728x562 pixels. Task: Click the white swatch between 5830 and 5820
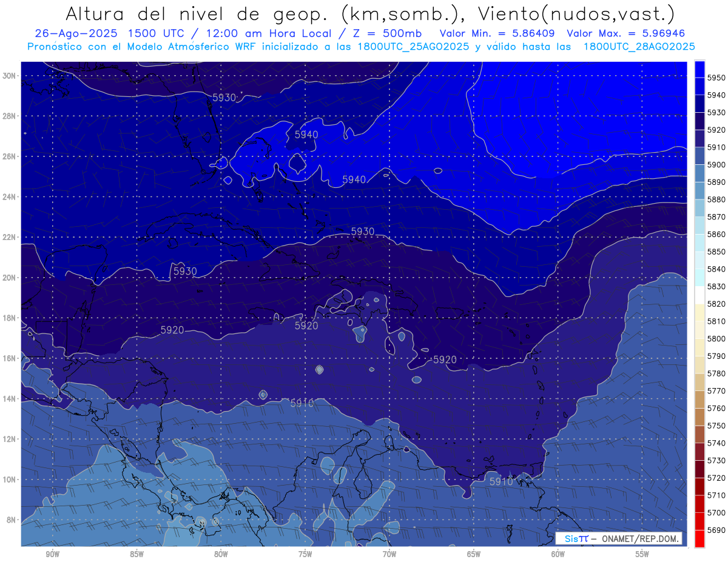click(699, 295)
